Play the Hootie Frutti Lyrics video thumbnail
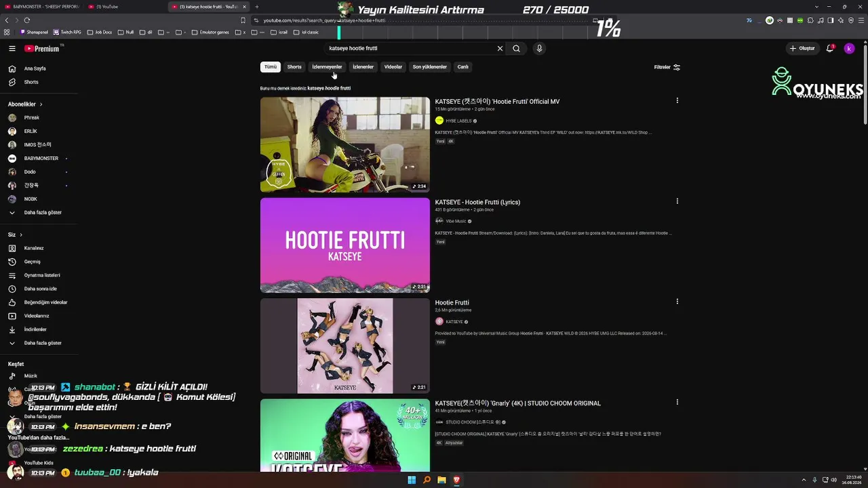The image size is (868, 488). pyautogui.click(x=345, y=245)
